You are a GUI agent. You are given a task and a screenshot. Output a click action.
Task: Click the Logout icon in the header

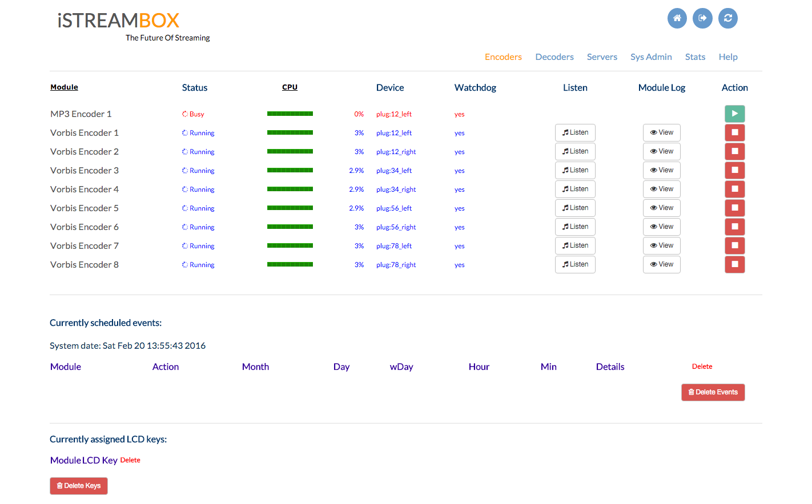702,18
